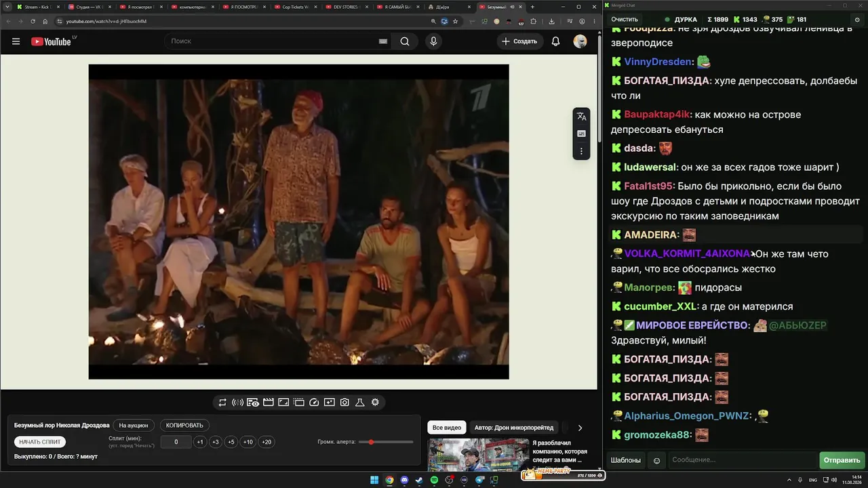Viewport: 868px width, 488px height.
Task: Open Discord from the taskbar
Action: (x=404, y=481)
